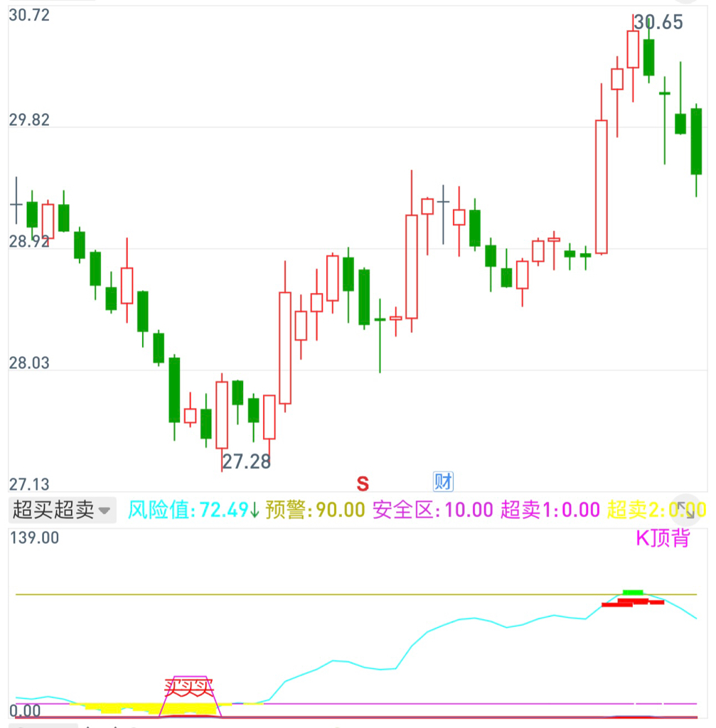The image size is (716, 728).
Task: Click the 财 financial report marker
Action: (443, 481)
